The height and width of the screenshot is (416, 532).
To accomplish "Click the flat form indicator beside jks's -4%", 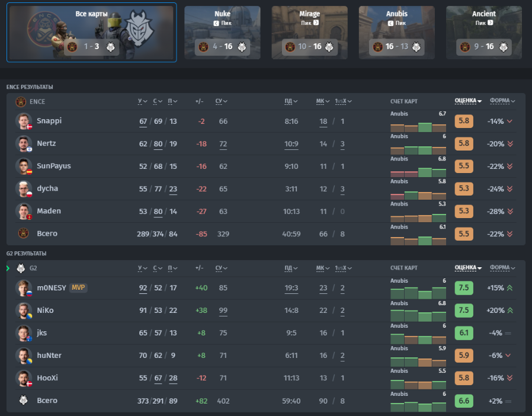I will (x=508, y=333).
